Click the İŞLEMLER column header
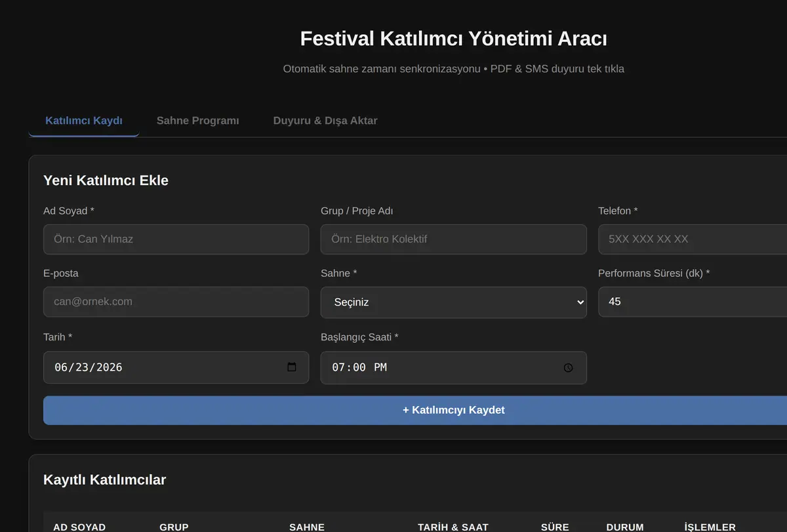This screenshot has width=787, height=532. (x=710, y=527)
